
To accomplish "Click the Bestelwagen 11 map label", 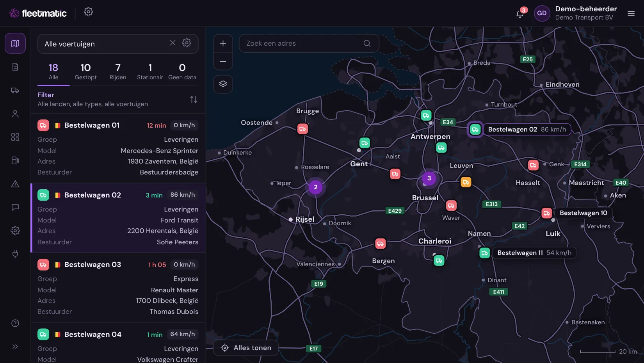I will tap(534, 253).
